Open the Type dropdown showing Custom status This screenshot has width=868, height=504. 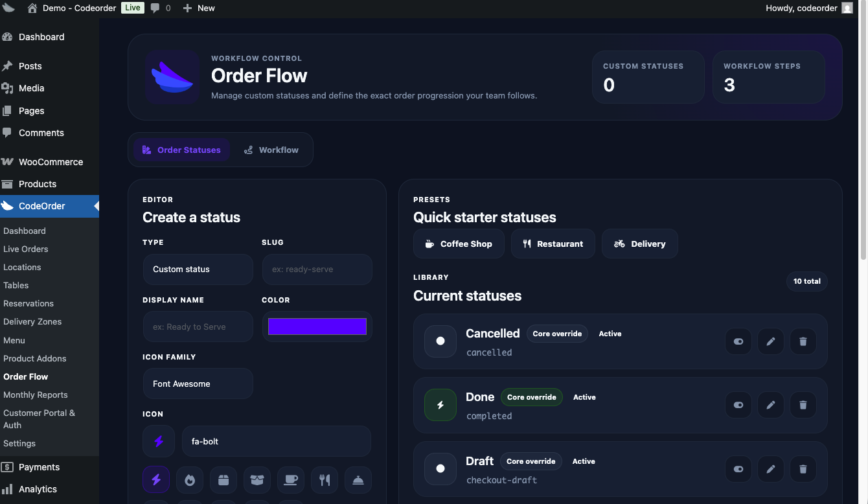click(198, 269)
